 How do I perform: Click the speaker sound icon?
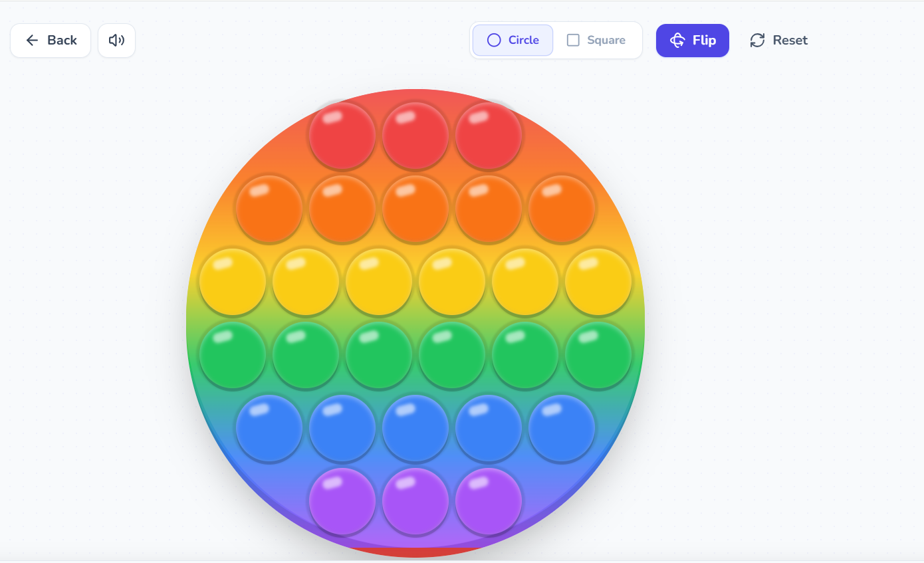tap(116, 40)
